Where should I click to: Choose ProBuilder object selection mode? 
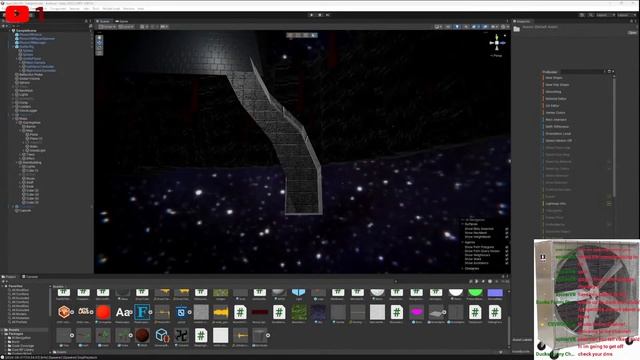coord(290,35)
